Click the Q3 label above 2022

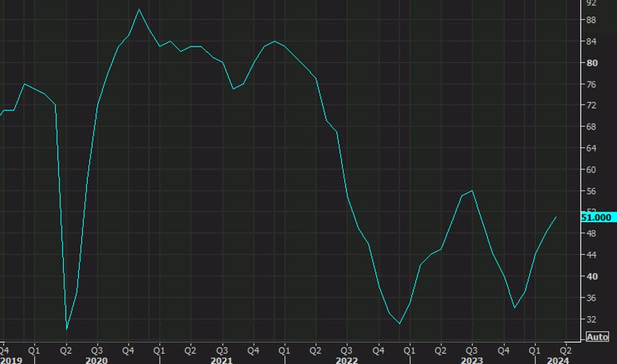pos(347,350)
